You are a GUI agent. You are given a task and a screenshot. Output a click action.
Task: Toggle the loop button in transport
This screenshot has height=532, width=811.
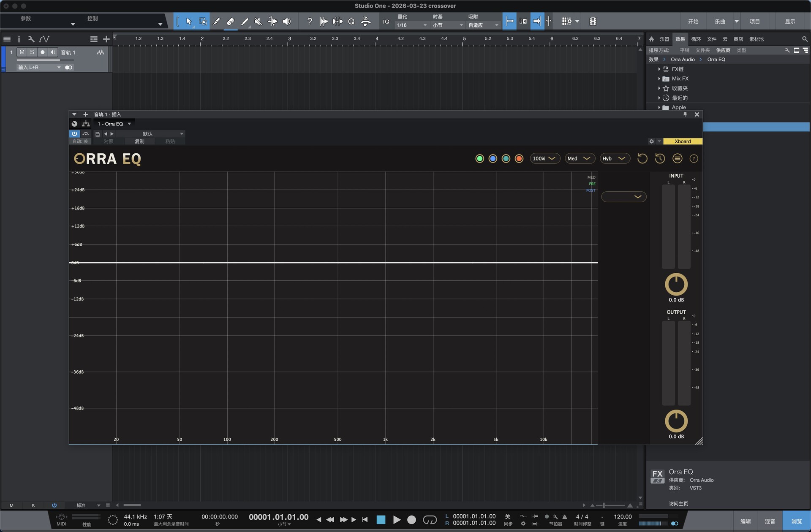click(430, 520)
